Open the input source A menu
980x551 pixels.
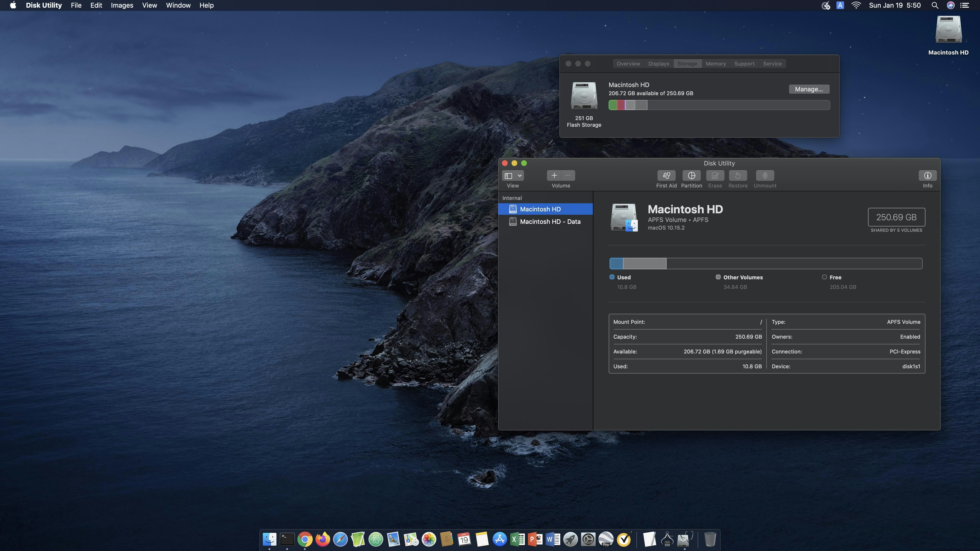pos(840,5)
